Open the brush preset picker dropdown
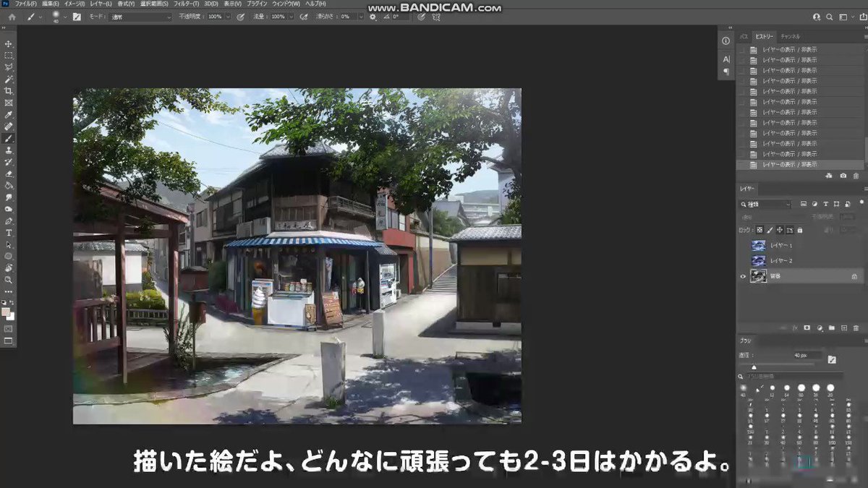 (x=65, y=16)
